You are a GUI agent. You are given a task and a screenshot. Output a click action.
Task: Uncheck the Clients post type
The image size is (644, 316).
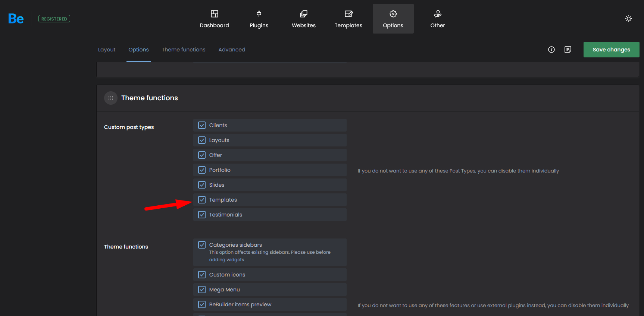202,125
